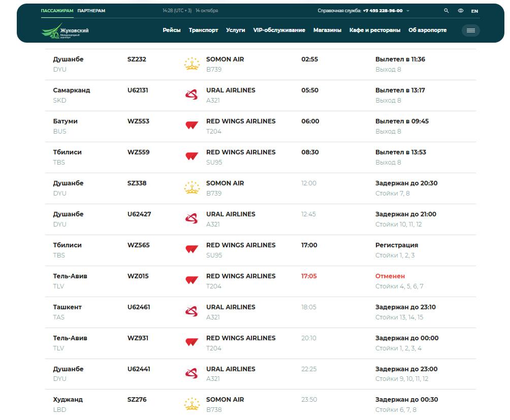
Task: Click the Zhukovsky airport logo
Action: (x=65, y=31)
